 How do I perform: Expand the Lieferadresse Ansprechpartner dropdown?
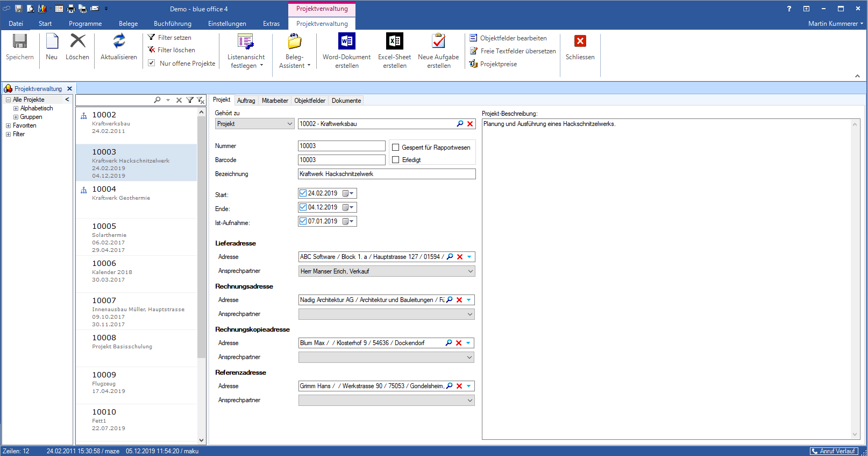(470, 271)
